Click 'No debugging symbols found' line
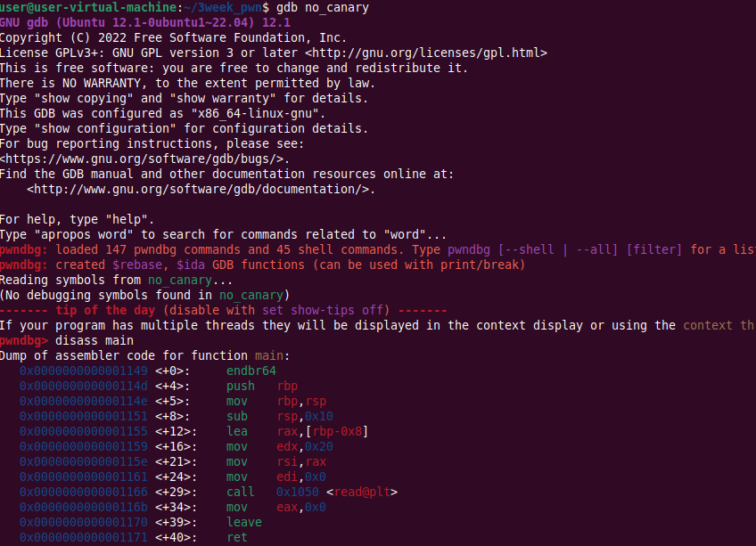This screenshot has width=756, height=546. click(144, 296)
